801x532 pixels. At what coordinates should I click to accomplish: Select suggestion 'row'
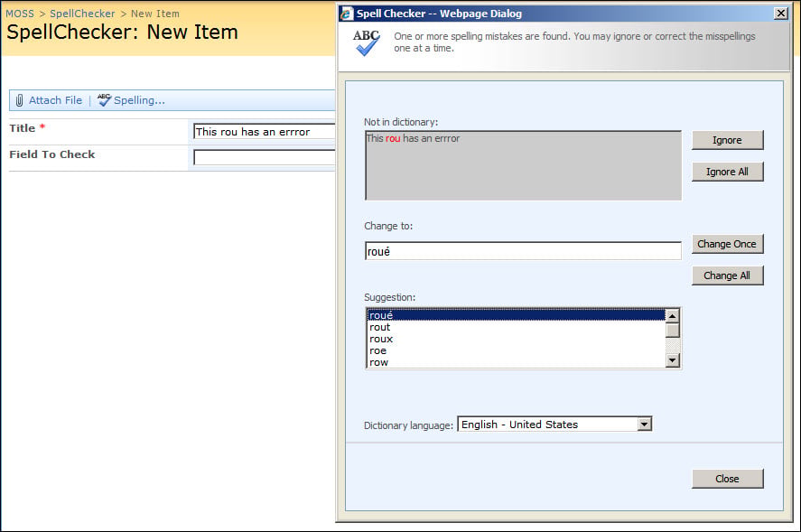(516, 362)
